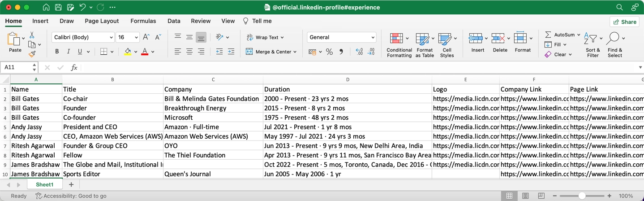Screen dimensions: 644x201
Task: Click the Save icon in title bar
Action: pos(58,7)
